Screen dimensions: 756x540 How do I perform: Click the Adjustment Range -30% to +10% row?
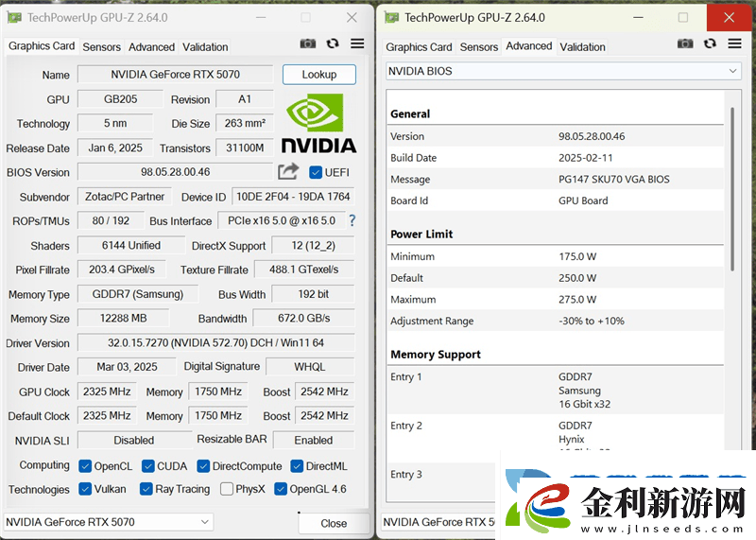tap(555, 321)
